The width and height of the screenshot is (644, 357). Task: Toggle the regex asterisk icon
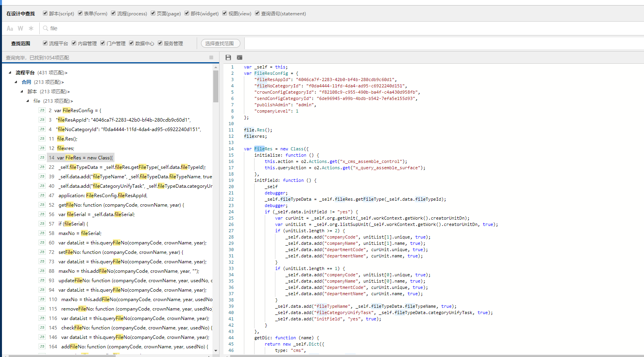(x=31, y=28)
